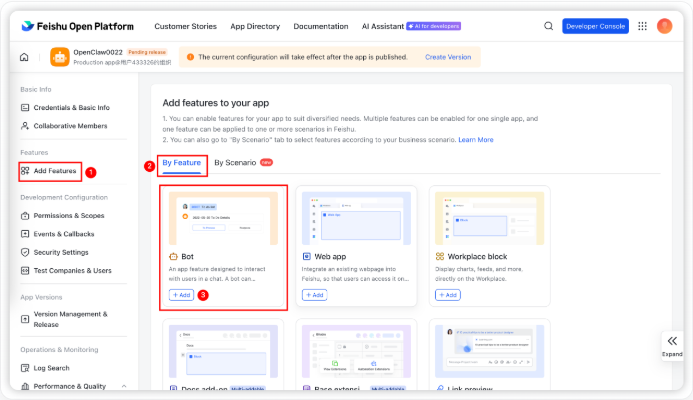This screenshot has width=693, height=400.
Task: Open the Learn More link
Action: pos(476,140)
